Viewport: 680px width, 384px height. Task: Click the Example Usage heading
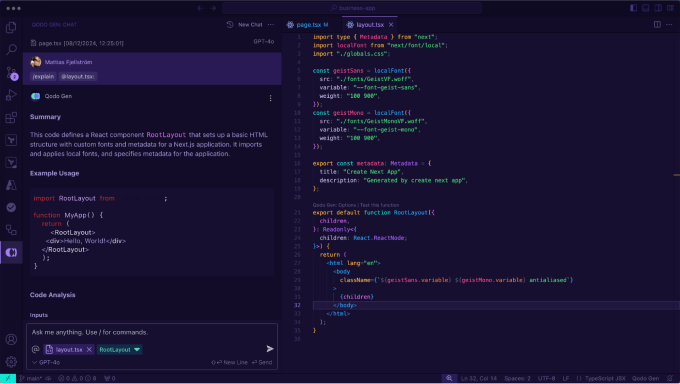[x=54, y=173]
